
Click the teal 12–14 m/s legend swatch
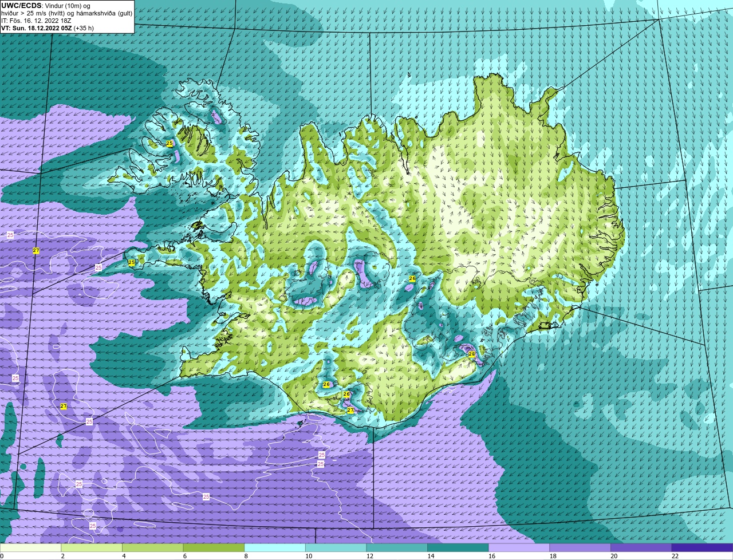coord(397,547)
